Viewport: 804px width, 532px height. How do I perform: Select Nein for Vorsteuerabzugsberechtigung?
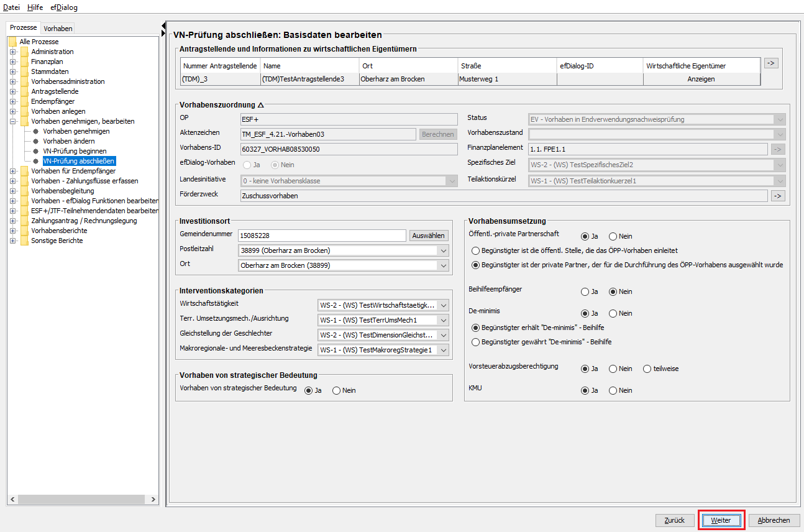click(x=613, y=369)
